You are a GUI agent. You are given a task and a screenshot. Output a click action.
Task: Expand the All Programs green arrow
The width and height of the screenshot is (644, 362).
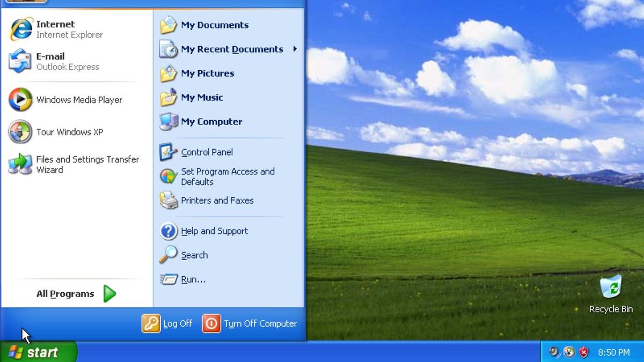[109, 294]
